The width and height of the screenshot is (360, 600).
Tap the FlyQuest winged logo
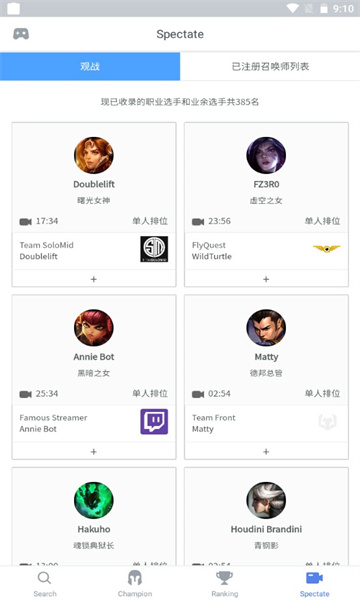point(327,249)
